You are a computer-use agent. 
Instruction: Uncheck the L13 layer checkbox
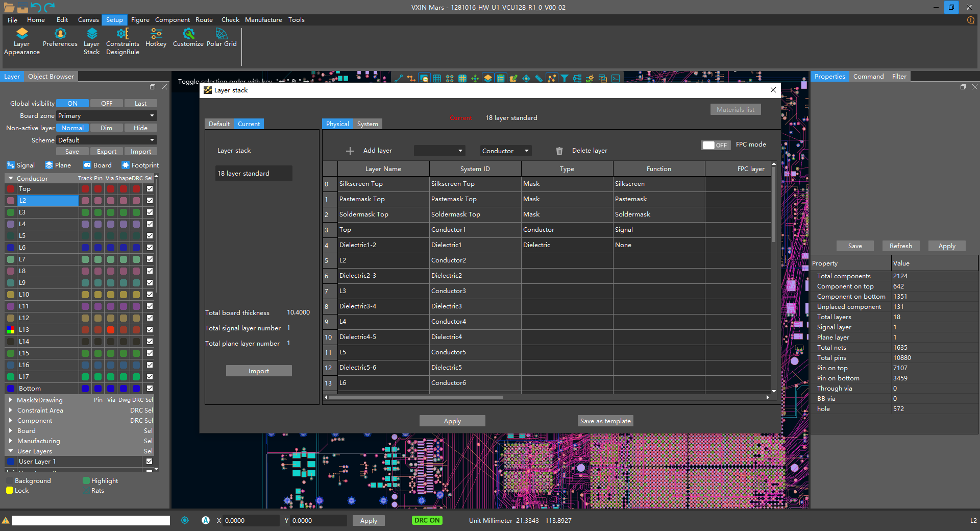[x=150, y=330]
